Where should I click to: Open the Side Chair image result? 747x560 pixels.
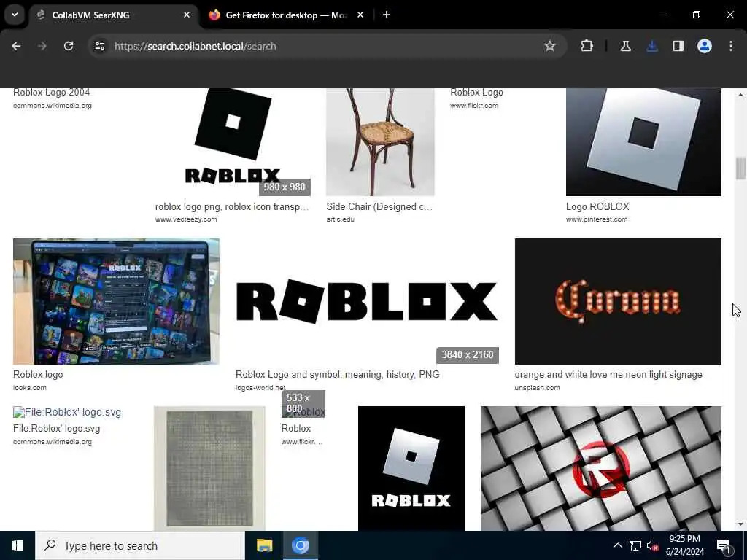[x=380, y=142]
